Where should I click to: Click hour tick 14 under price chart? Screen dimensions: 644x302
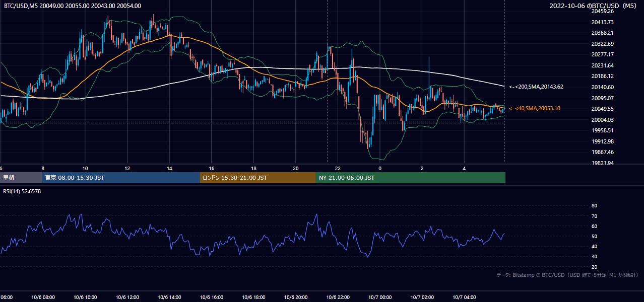(169, 168)
